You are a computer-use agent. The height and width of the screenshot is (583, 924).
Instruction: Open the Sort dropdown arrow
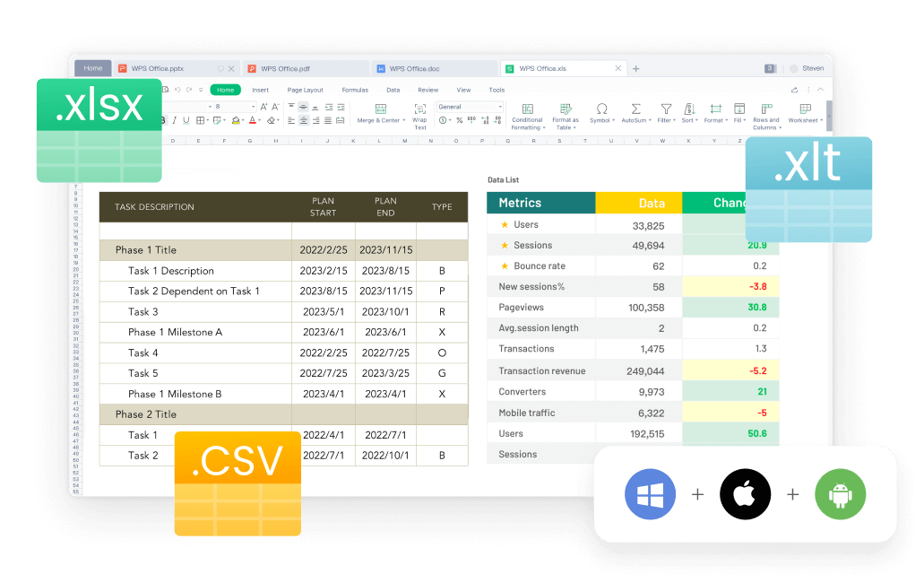[x=695, y=117]
